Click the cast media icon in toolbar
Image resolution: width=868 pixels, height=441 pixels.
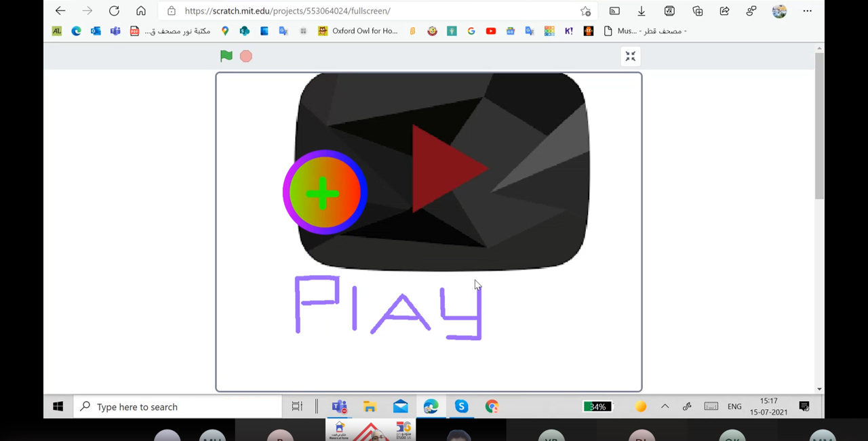(x=614, y=11)
